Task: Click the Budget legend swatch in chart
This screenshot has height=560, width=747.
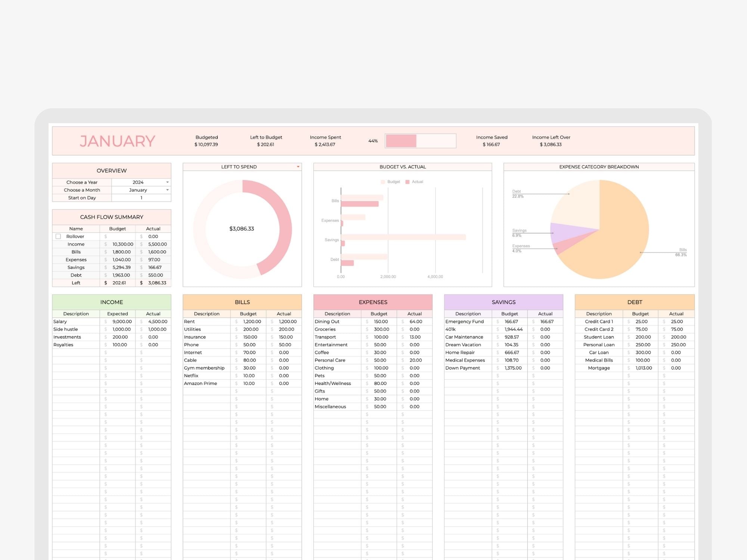Action: (383, 182)
